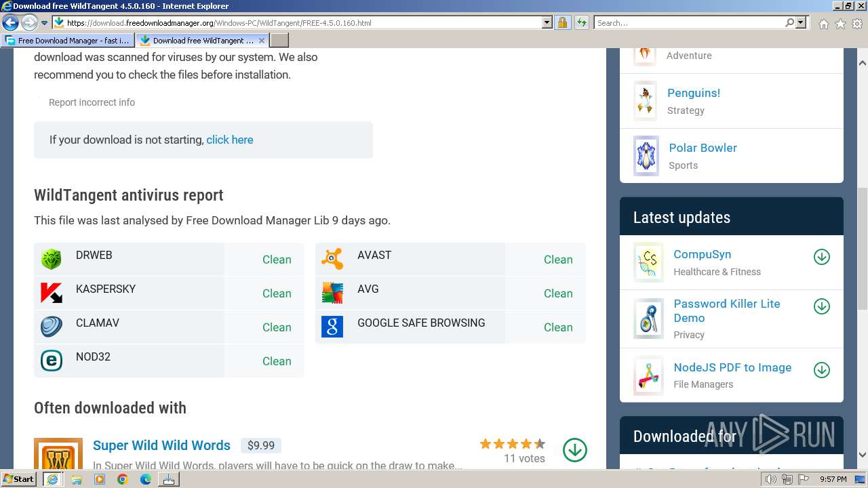
Task: Click the 'click here' download link
Action: 230,140
